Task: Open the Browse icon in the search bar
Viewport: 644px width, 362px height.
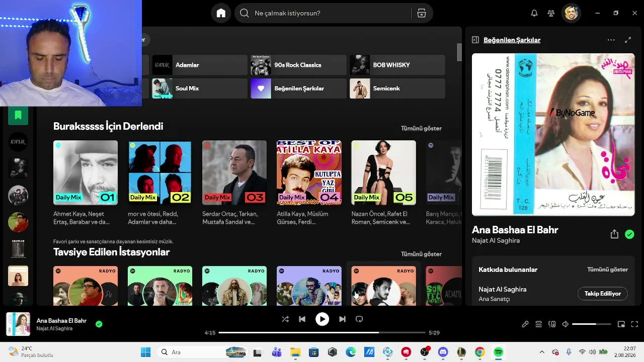Action: [x=422, y=13]
